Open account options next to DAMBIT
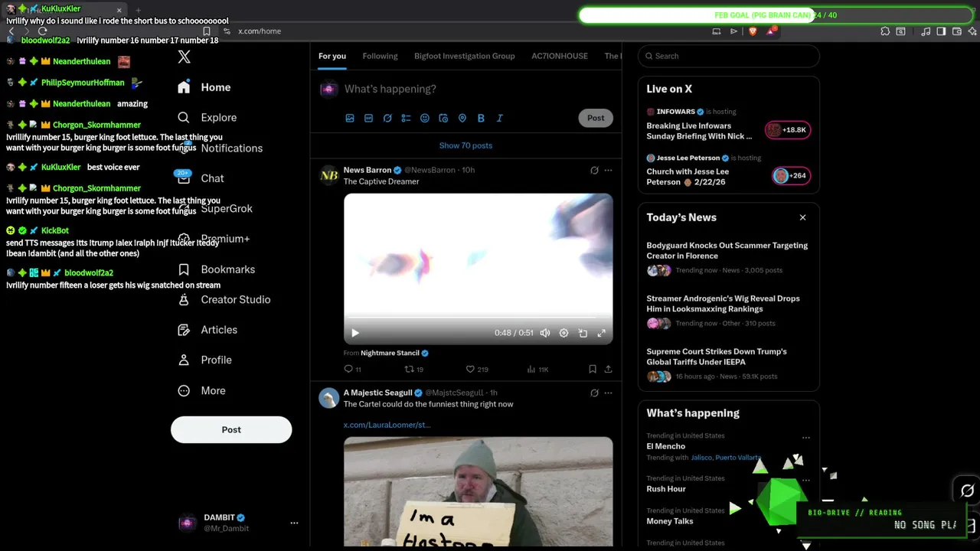This screenshot has height=551, width=980. [294, 523]
